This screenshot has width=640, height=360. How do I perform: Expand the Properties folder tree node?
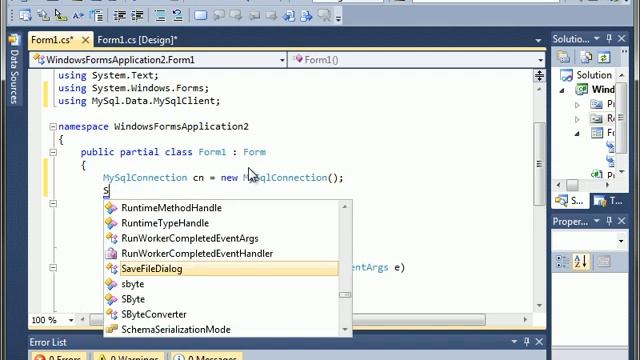tap(577, 105)
